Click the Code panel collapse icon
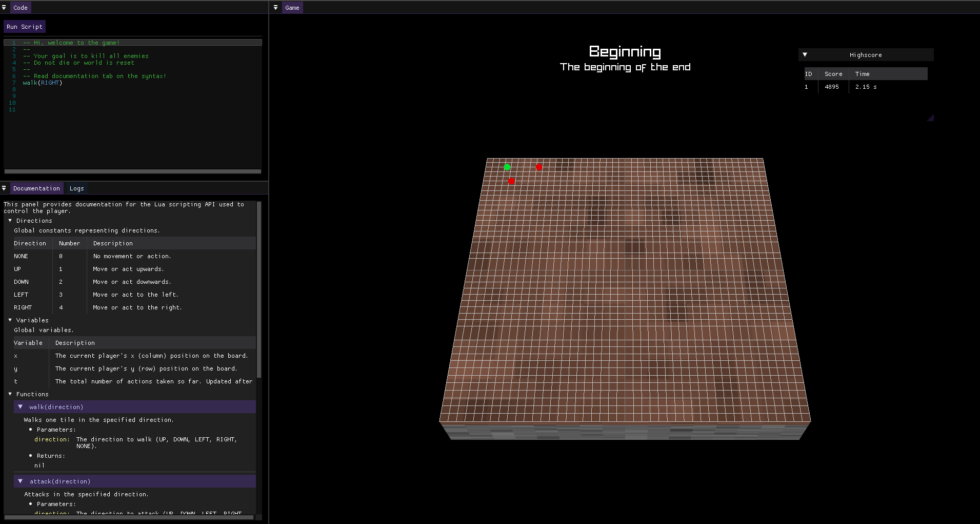This screenshot has width=980, height=524. coord(4,7)
